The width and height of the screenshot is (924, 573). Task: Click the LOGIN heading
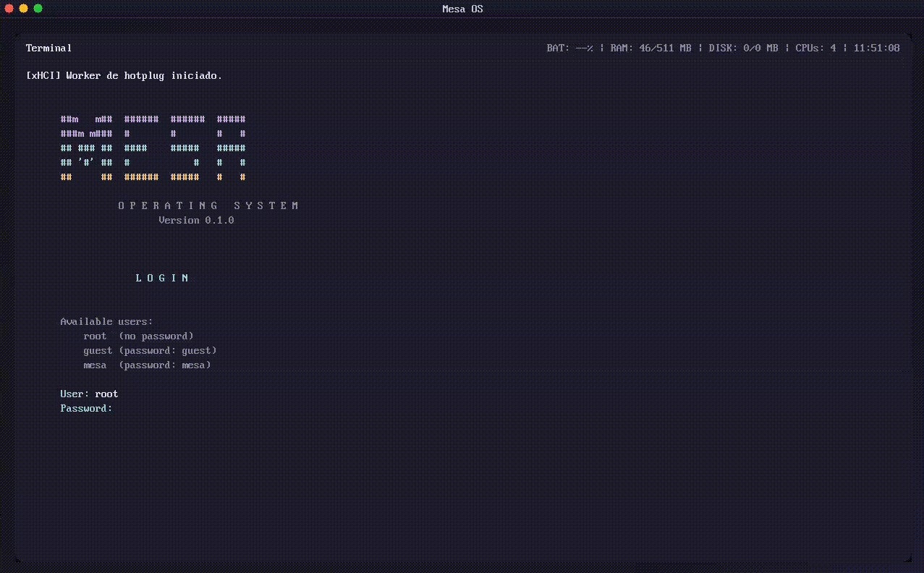coord(162,279)
